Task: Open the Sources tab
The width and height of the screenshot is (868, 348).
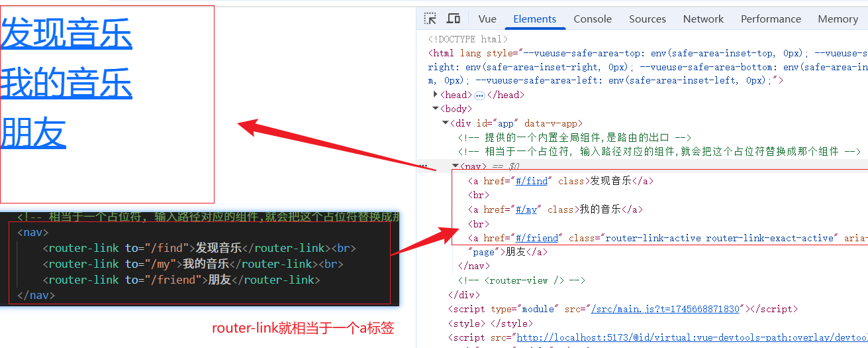Action: pyautogui.click(x=648, y=19)
